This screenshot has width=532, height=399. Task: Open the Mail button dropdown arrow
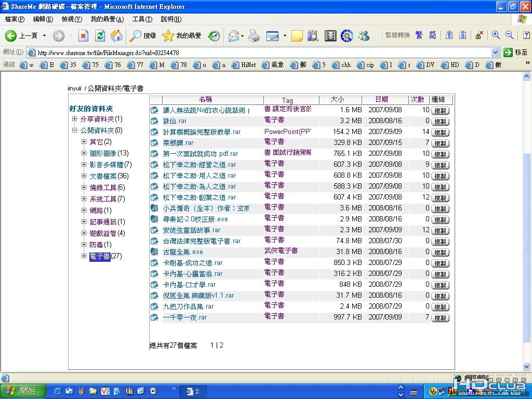click(x=242, y=35)
